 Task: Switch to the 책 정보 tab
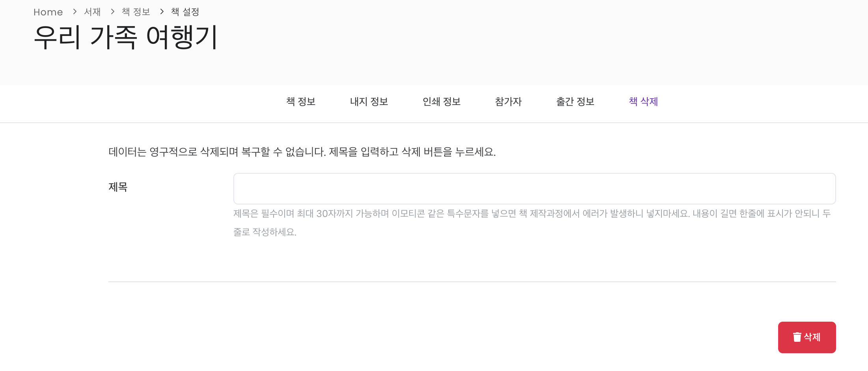tap(301, 101)
